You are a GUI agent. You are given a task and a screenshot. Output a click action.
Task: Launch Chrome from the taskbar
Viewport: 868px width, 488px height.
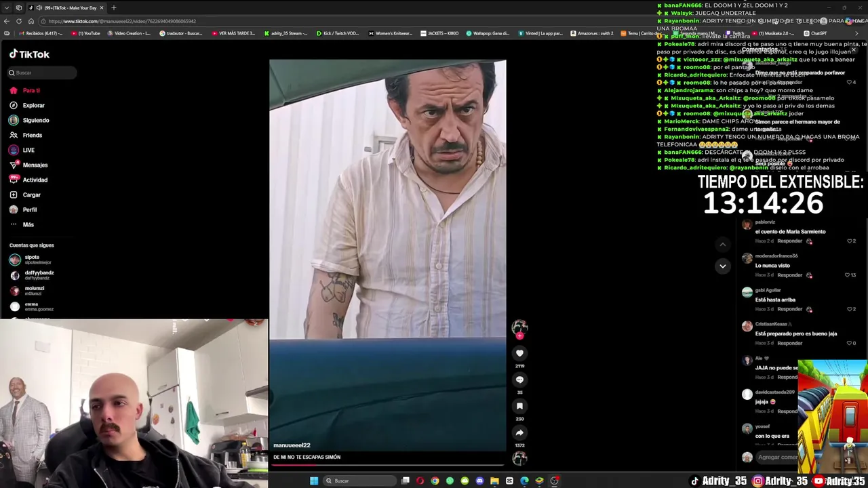435,481
